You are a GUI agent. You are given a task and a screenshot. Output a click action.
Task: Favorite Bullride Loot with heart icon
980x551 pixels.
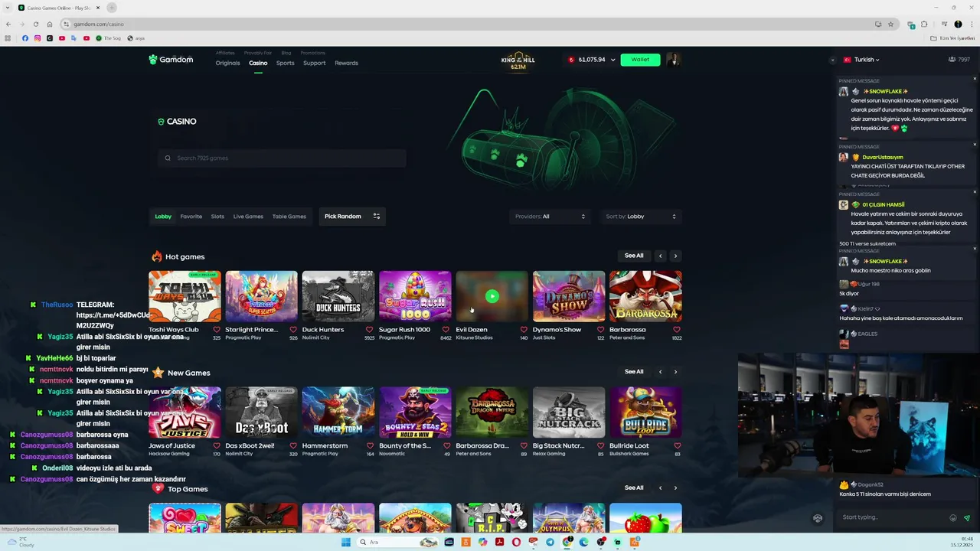pos(678,445)
